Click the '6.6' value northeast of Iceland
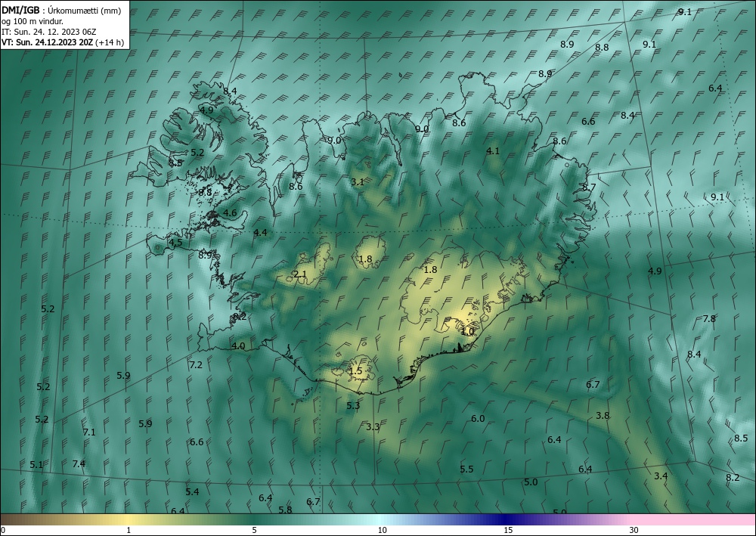The width and height of the screenshot is (756, 536). pyautogui.click(x=588, y=122)
